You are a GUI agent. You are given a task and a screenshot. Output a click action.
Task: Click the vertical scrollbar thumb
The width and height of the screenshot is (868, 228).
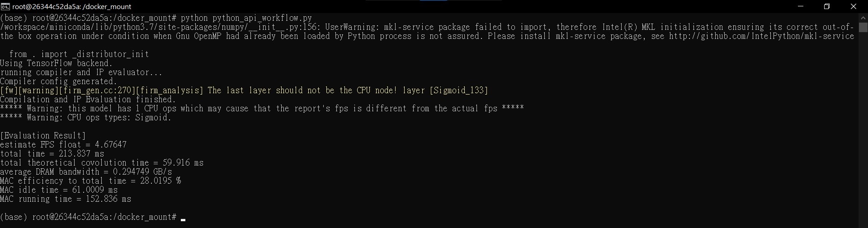863,27
